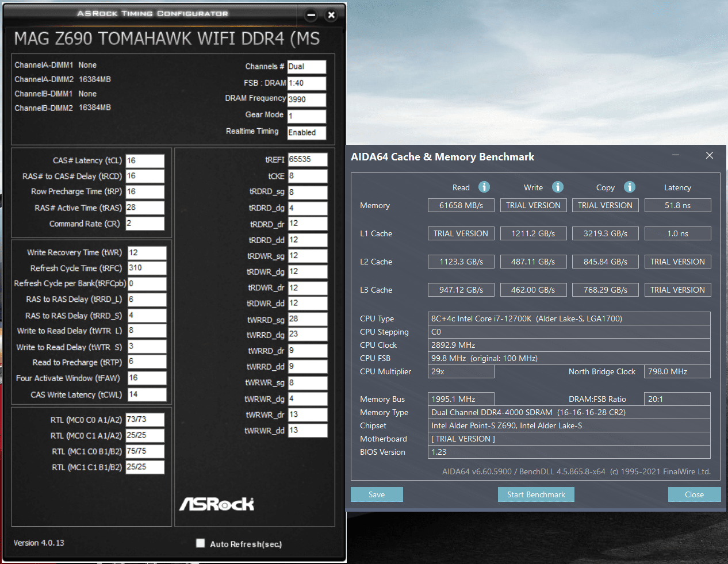Select the Realtime Timing field showing Enabled

306,133
